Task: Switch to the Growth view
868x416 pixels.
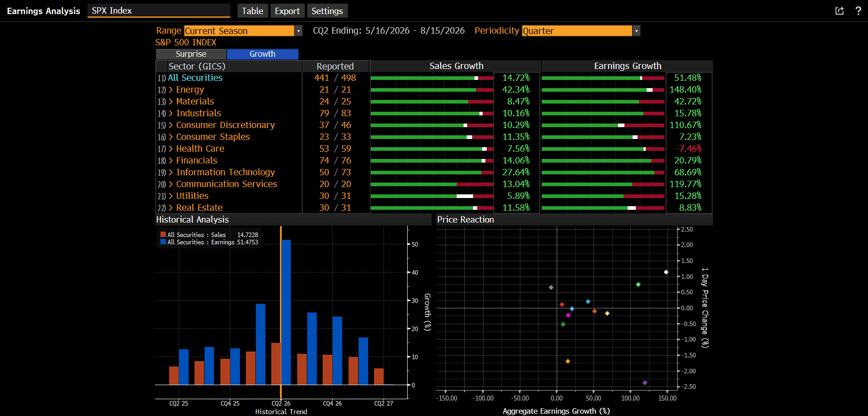Action: [262, 54]
